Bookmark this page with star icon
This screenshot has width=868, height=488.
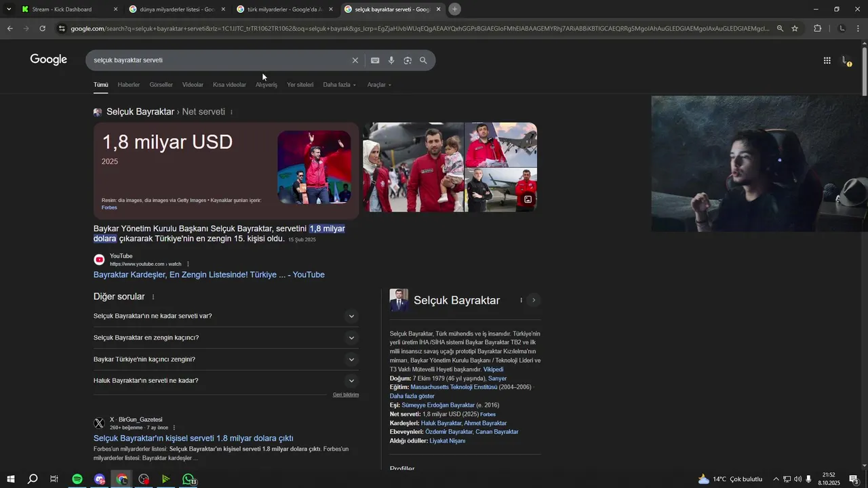tap(795, 28)
